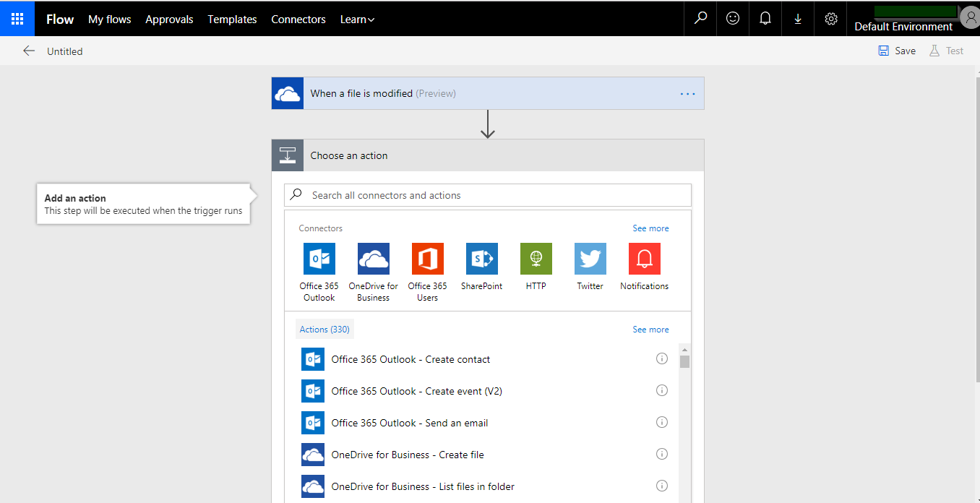
Task: Click the Choose an action header
Action: (488, 155)
